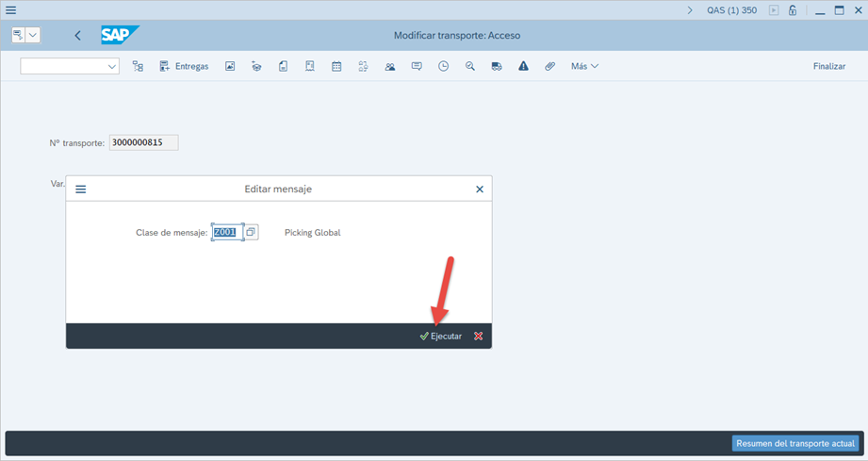Open the dropdown arrow beside SAP back button
This screenshot has width=868, height=461.
[34, 35]
